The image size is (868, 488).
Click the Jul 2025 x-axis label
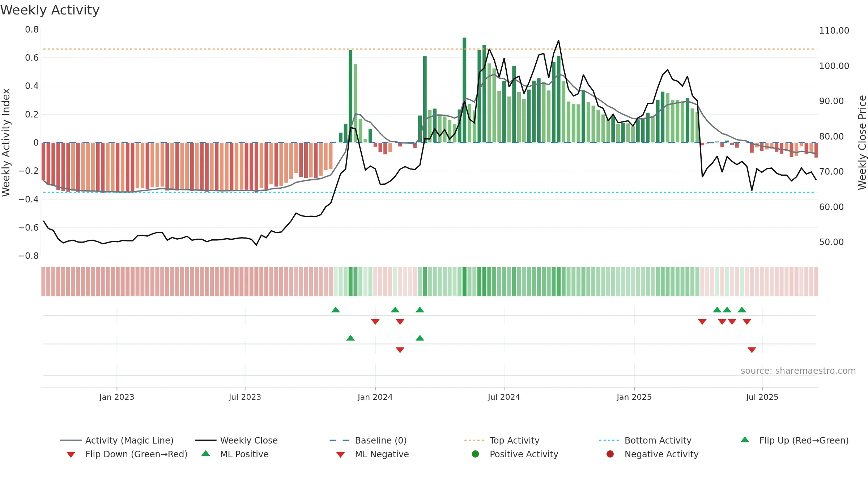762,397
